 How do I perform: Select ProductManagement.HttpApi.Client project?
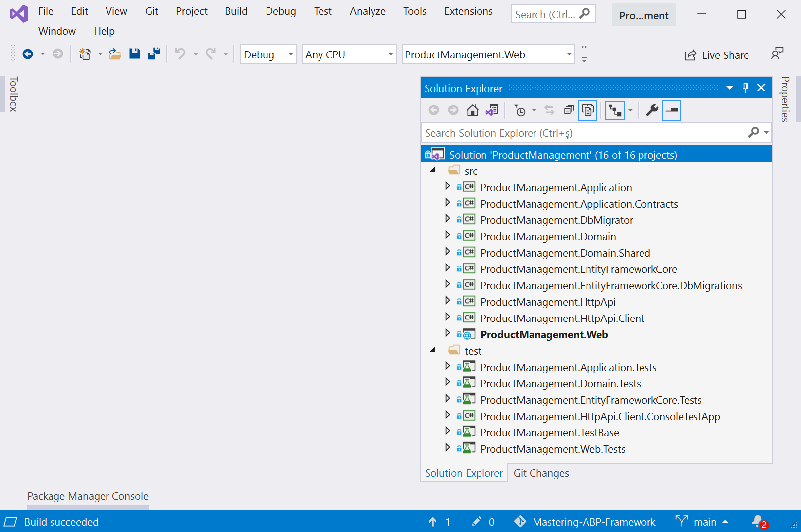pyautogui.click(x=562, y=318)
